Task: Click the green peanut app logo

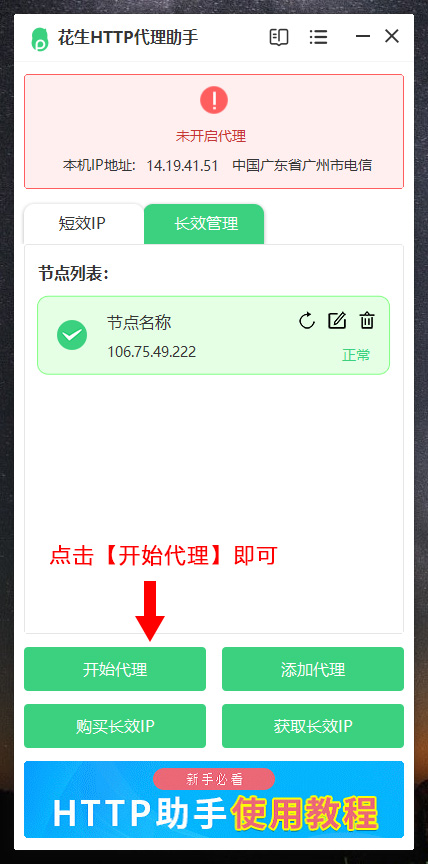Action: point(40,39)
